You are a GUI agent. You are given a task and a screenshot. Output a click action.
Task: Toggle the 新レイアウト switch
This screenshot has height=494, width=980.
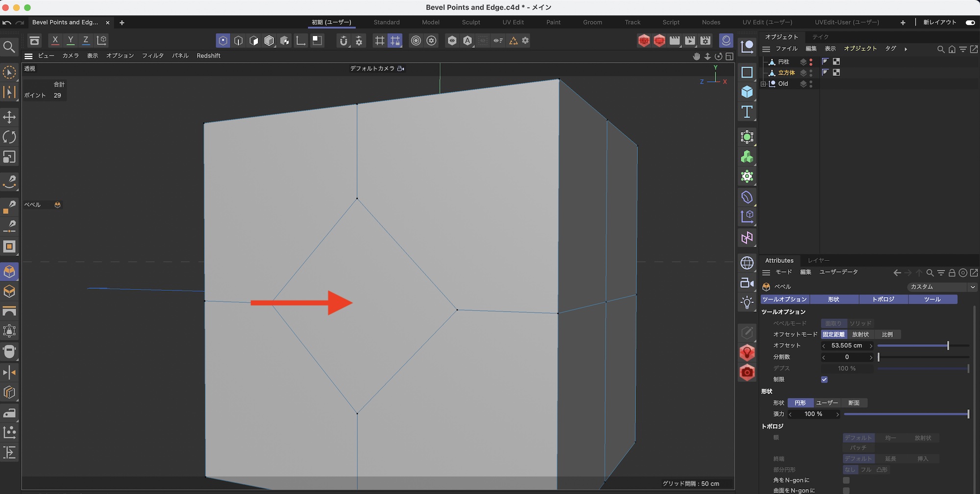970,23
